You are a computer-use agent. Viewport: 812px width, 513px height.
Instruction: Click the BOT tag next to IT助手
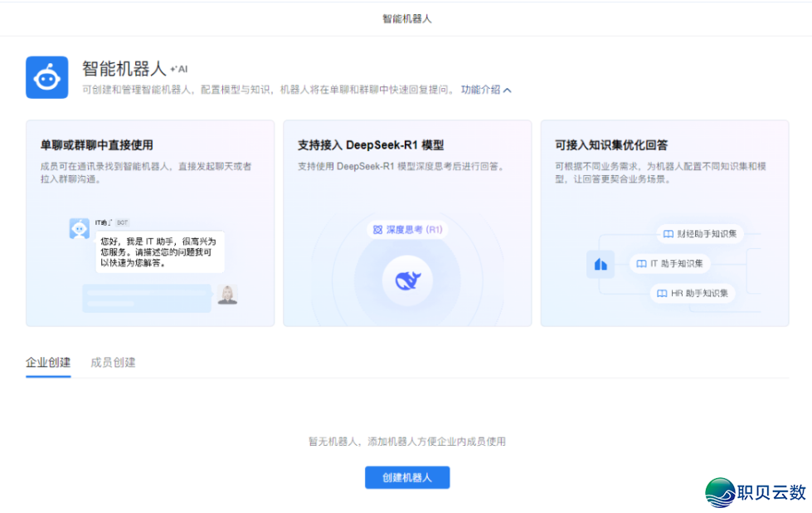coord(123,222)
